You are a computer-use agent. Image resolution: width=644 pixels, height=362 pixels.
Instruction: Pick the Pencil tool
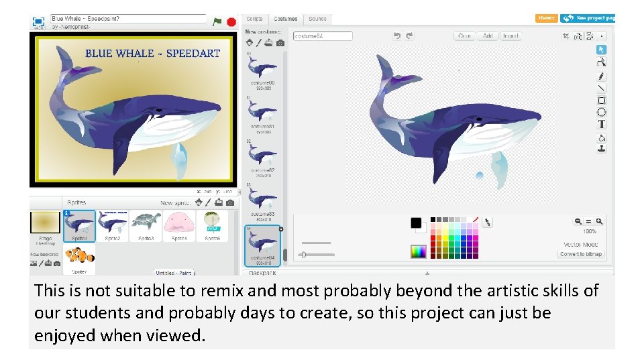pyautogui.click(x=601, y=76)
